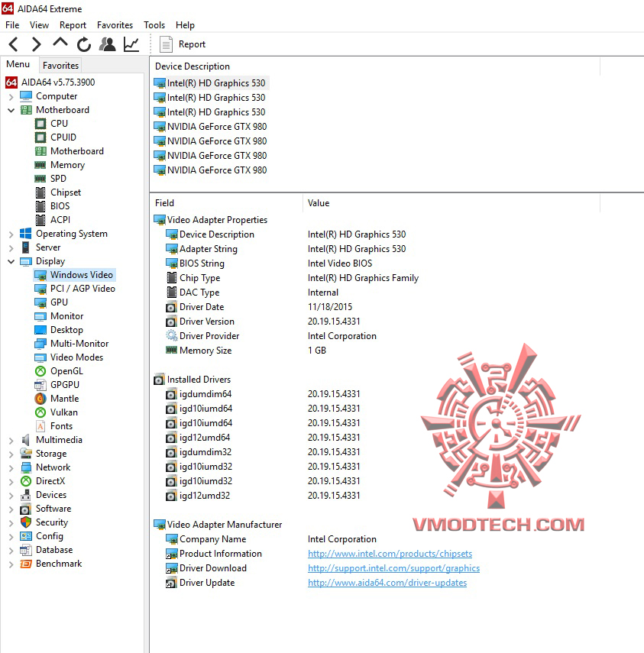Screen dimensions: 644x653
Task: Click the users toolbar icon
Action: (x=107, y=44)
